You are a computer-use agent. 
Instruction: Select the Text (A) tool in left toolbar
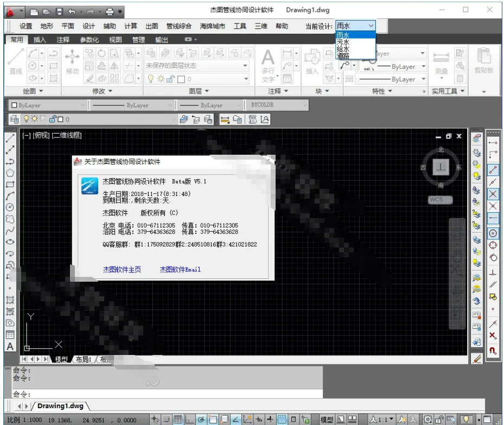point(10,346)
